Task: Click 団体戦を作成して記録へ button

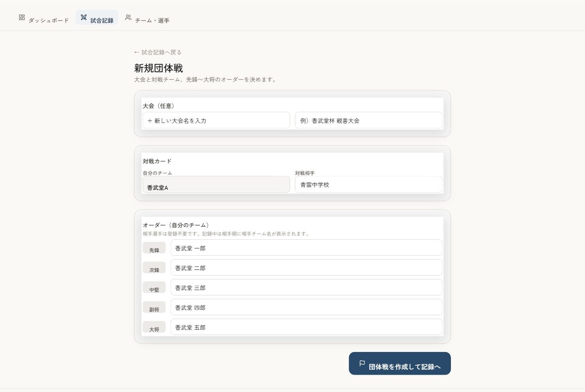Action: [x=400, y=364]
